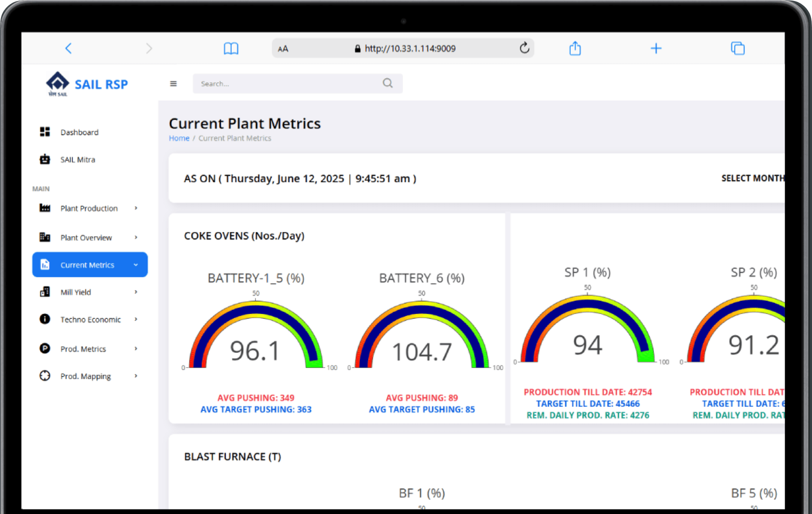Click the Safari share icon
812x514 pixels.
(575, 48)
